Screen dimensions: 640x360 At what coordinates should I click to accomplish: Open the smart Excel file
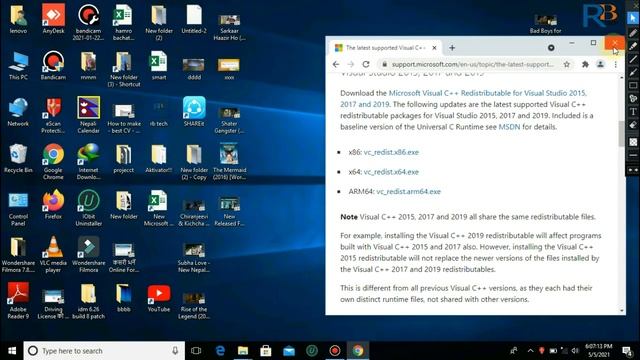[x=159, y=64]
